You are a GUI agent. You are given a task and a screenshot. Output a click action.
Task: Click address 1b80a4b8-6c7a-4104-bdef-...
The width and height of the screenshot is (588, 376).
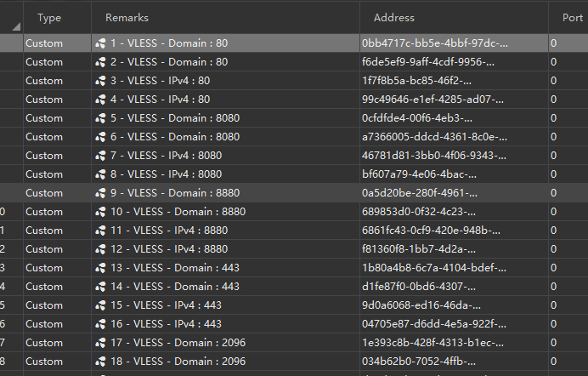[434, 268]
